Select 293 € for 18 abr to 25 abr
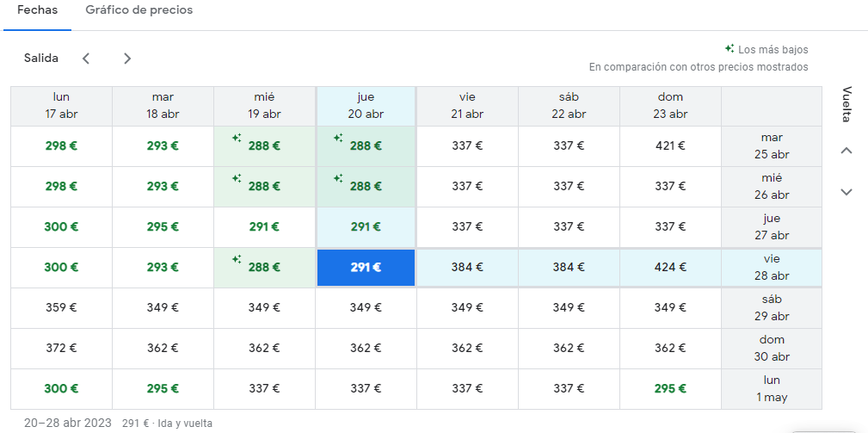This screenshot has height=433, width=868. point(163,146)
